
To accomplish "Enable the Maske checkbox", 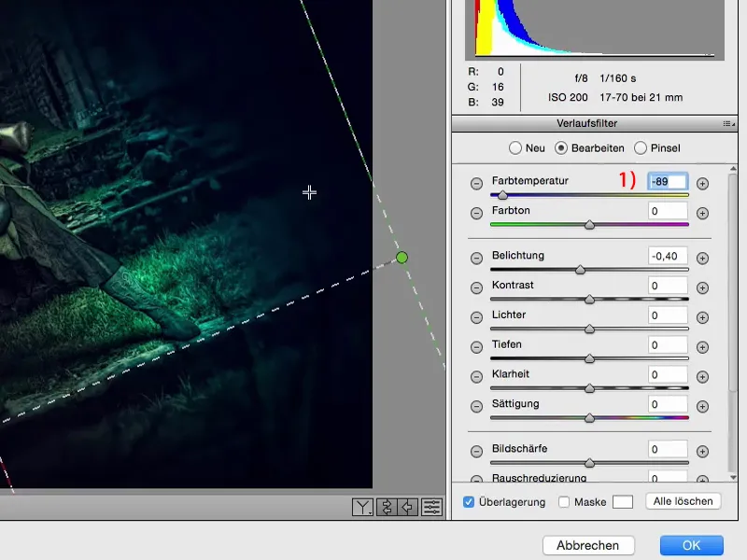I will pyautogui.click(x=563, y=501).
